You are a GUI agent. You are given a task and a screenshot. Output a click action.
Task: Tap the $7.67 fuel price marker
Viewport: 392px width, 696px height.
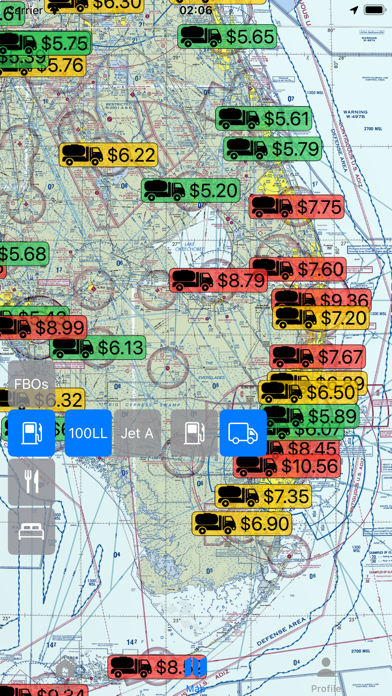[317, 357]
